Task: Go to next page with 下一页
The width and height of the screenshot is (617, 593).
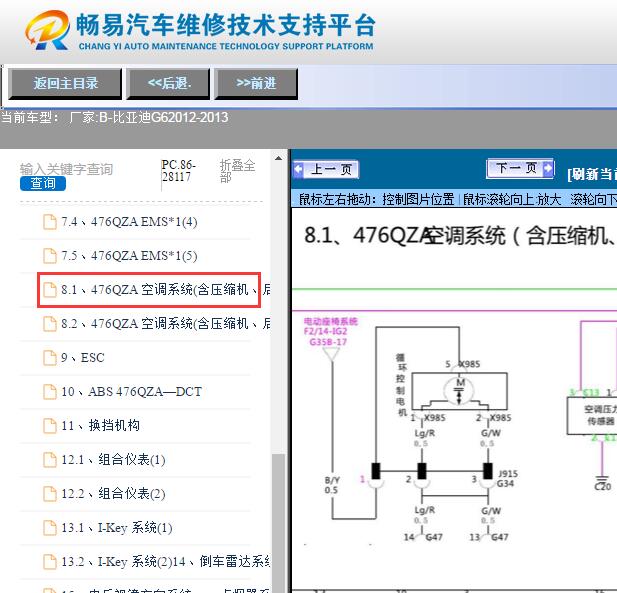Action: pyautogui.click(x=520, y=168)
